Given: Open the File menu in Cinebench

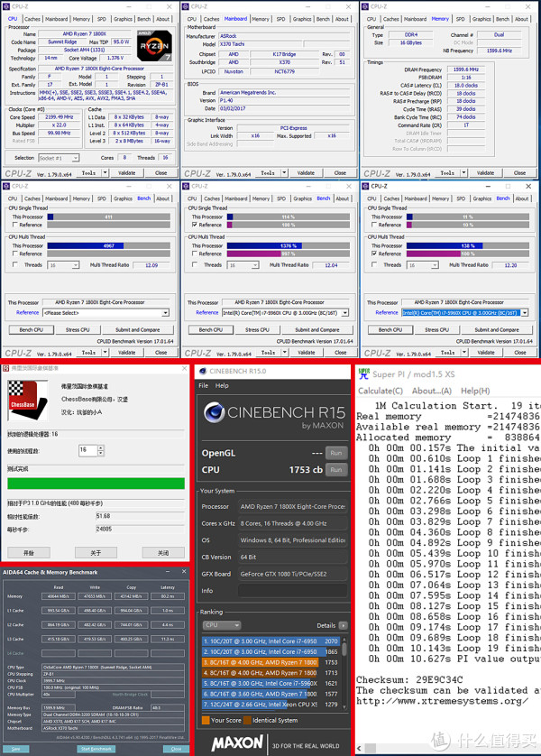Looking at the screenshot, I should [203, 386].
